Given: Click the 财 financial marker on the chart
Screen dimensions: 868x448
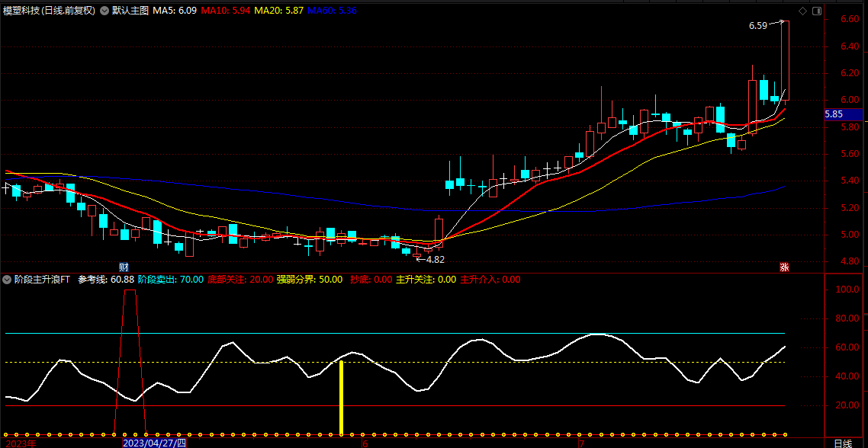Looking at the screenshot, I should point(124,266).
